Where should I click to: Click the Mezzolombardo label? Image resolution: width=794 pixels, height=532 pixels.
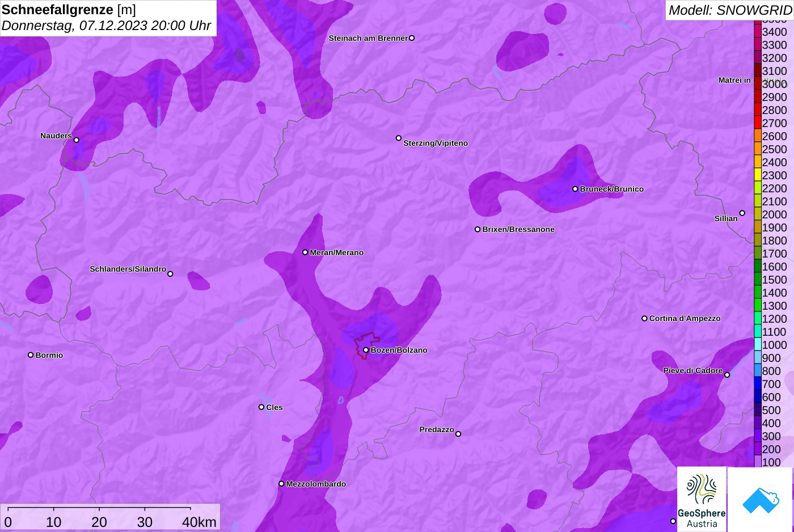tap(316, 484)
